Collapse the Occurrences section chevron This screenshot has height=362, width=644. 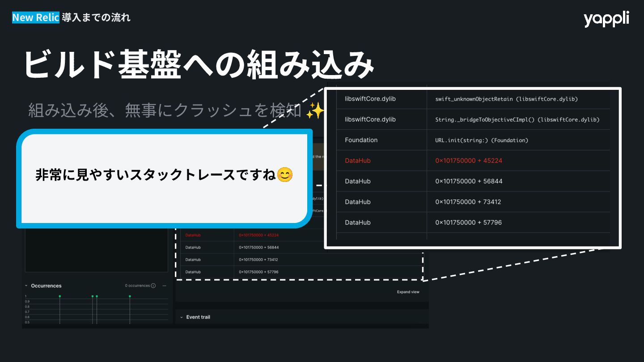[26, 286]
